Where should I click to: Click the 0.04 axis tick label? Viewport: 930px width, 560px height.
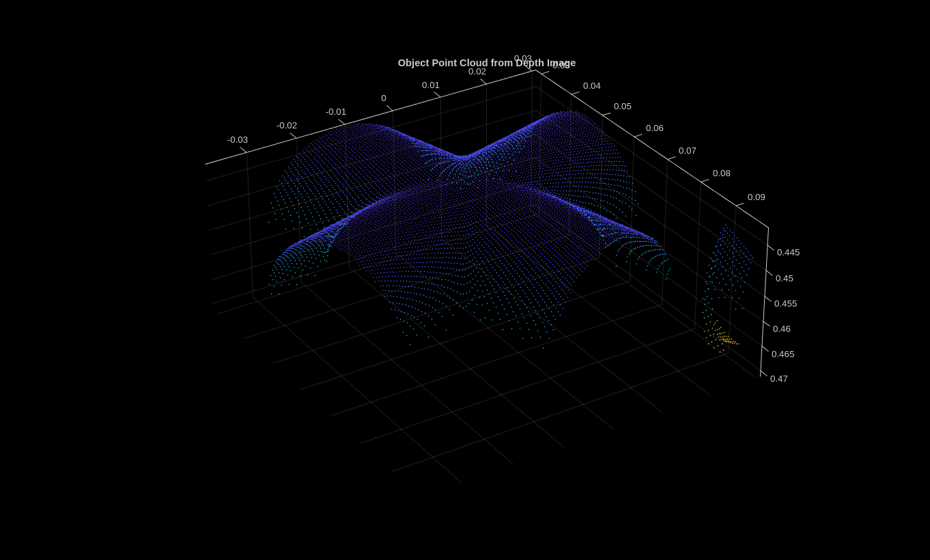pyautogui.click(x=592, y=86)
